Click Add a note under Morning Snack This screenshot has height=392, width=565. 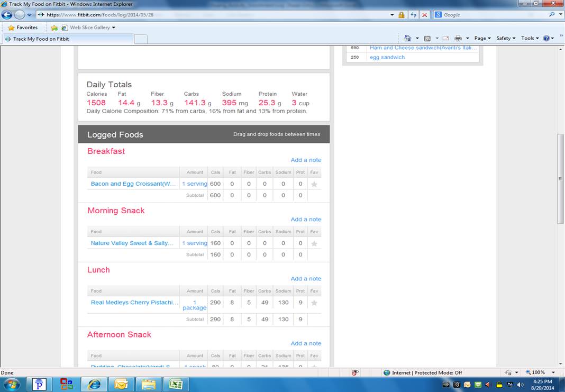click(306, 220)
